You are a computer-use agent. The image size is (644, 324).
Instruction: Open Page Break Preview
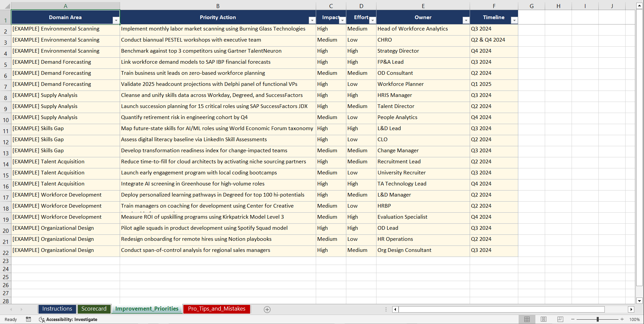(x=560, y=319)
